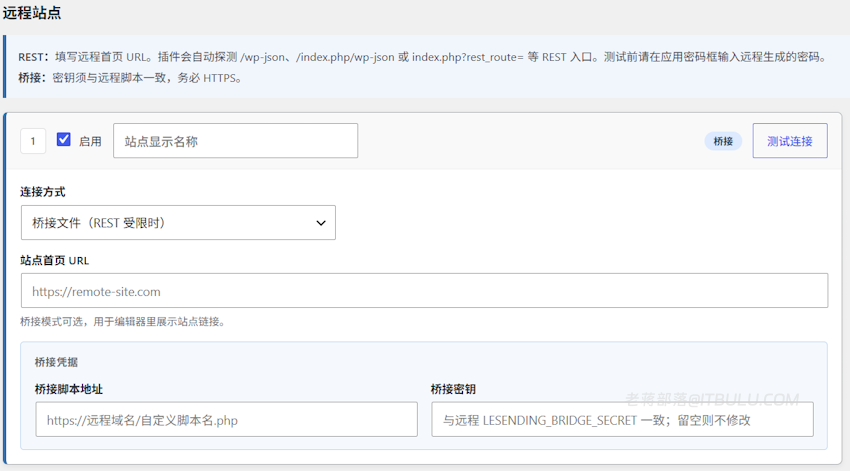Toggle the 启用 checkbox

pyautogui.click(x=63, y=140)
